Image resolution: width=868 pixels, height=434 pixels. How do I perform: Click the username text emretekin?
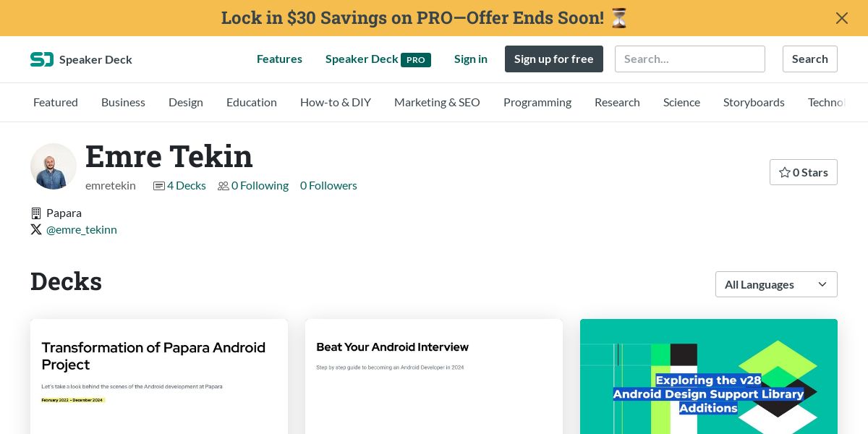click(x=111, y=186)
